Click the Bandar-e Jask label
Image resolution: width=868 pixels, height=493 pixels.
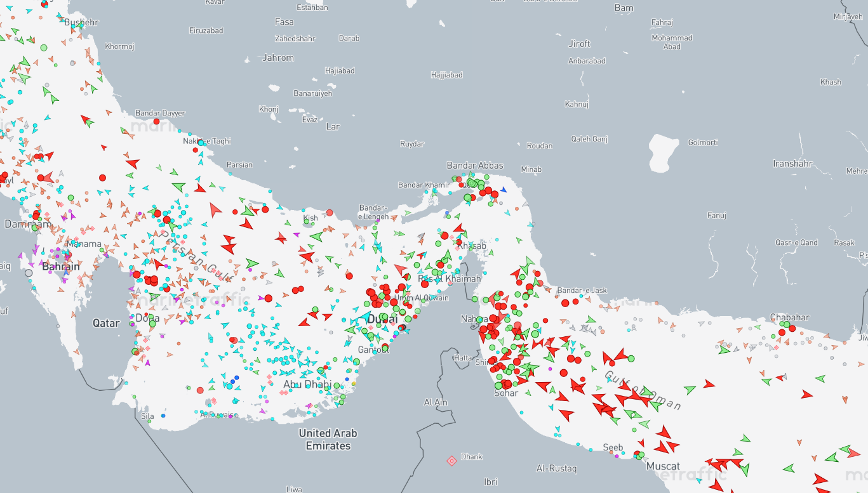582,291
